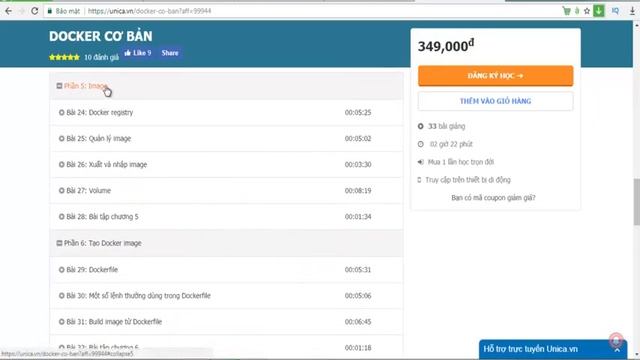Click the mobile device icon beside Truy cập
The height and width of the screenshot is (360, 640).
(419, 180)
